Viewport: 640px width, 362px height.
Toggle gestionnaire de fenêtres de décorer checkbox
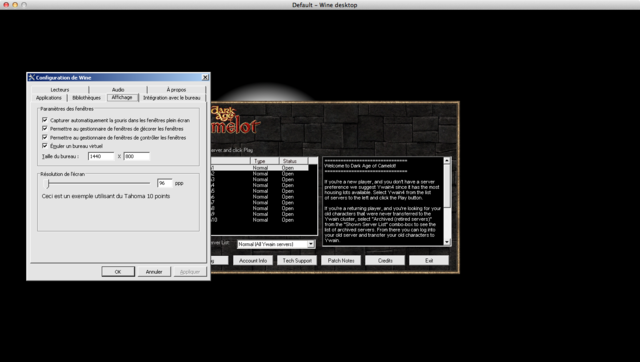pos(45,129)
